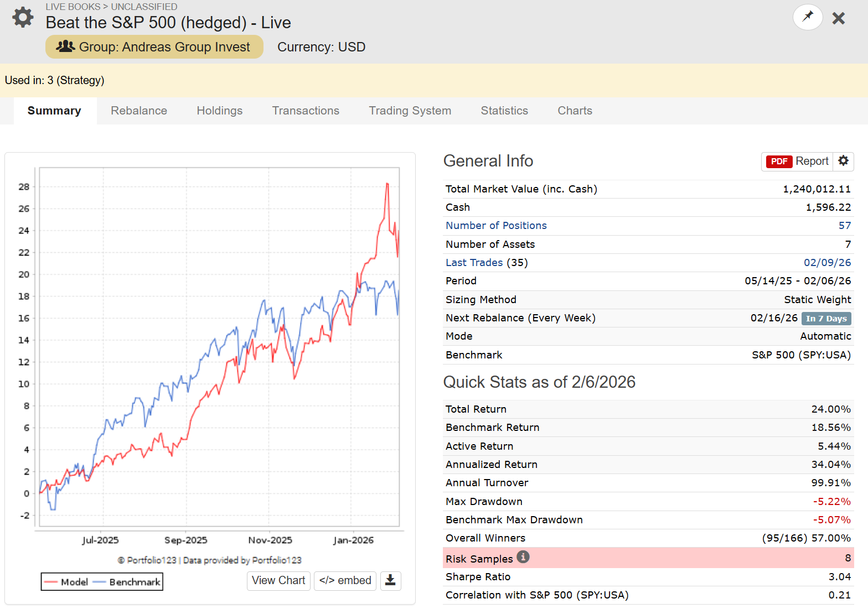868x614 pixels.
Task: Open the Rebalance tab
Action: [x=139, y=111]
